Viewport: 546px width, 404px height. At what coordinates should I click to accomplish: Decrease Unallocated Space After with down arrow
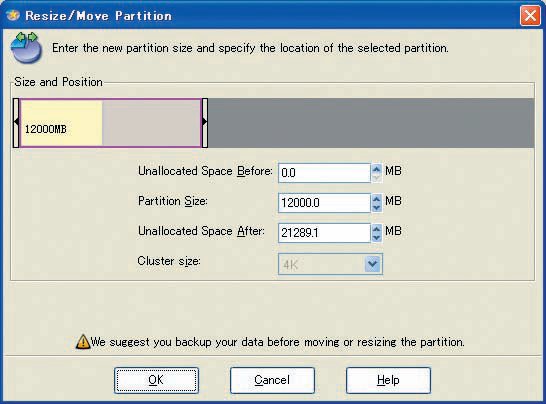point(376,238)
